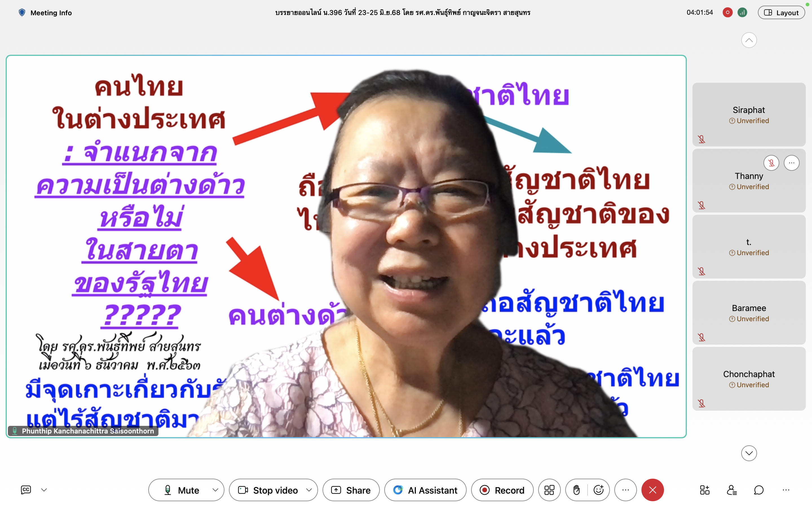Image resolution: width=812 pixels, height=508 pixels.
Task: Click Unverified label under Siraphat
Action: tap(749, 121)
